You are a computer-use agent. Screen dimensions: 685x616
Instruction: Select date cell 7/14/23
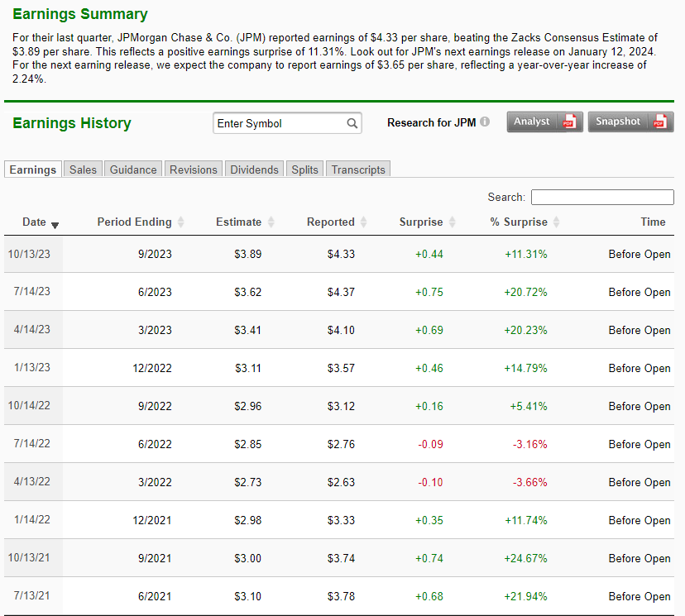tap(32, 292)
